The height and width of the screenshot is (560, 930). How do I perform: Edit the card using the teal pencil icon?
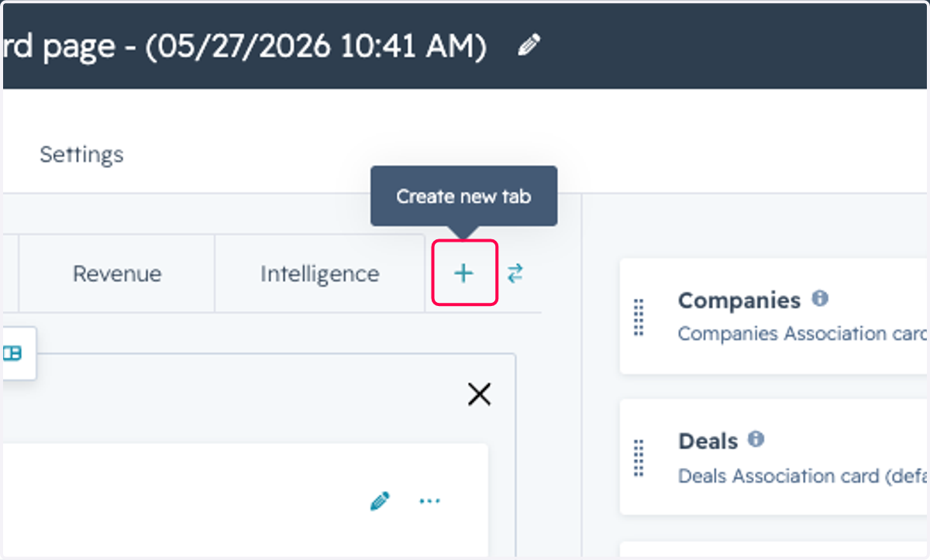tap(379, 501)
